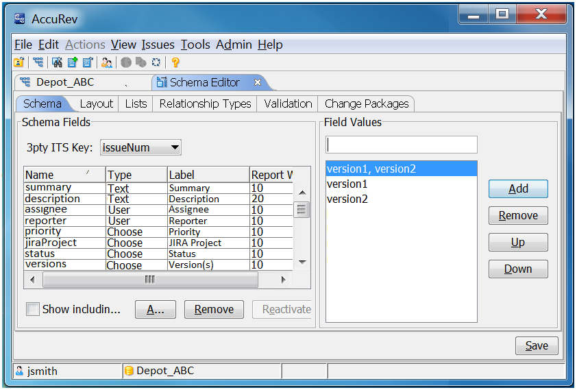Select the versions row in the schema table
Viewport: 577px width, 392px height.
(64, 265)
